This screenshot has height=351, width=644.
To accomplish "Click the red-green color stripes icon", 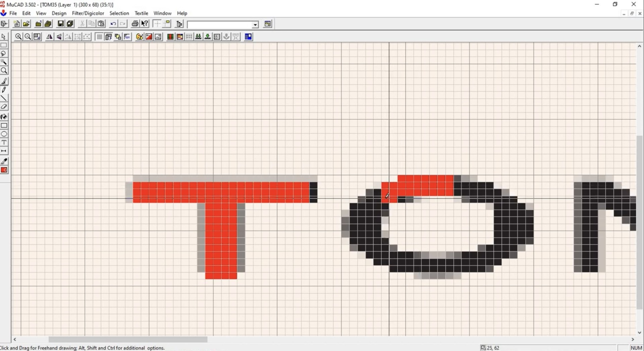I will [x=170, y=37].
